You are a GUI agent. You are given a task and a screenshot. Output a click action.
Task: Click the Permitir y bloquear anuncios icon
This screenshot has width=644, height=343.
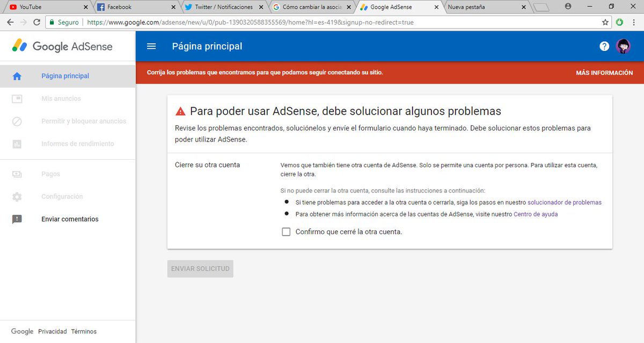17,121
